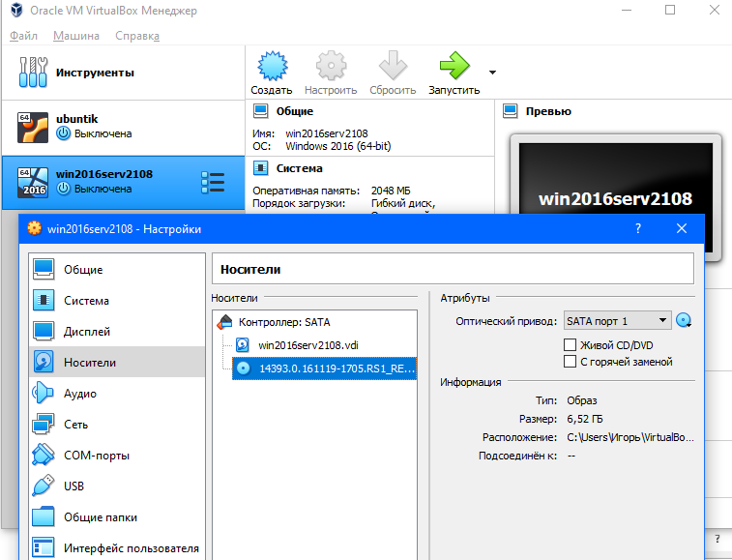This screenshot has height=560, width=732.
Task: Open the Машина menu
Action: 76,36
